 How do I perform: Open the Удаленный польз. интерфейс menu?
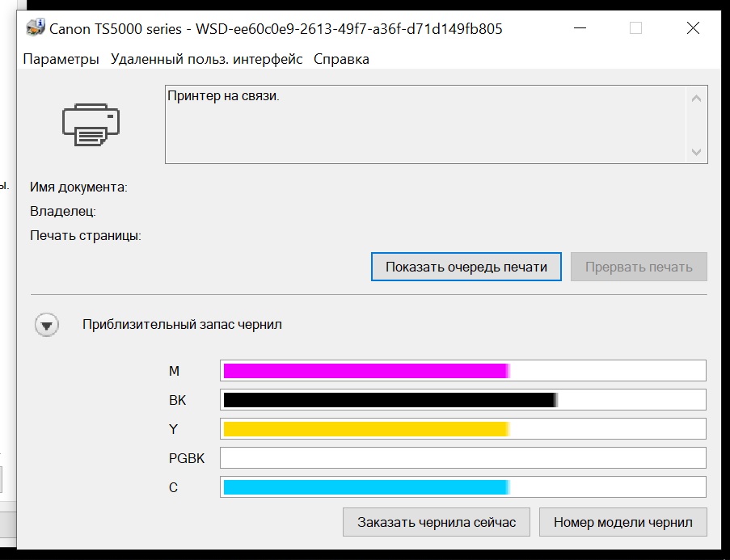point(207,59)
